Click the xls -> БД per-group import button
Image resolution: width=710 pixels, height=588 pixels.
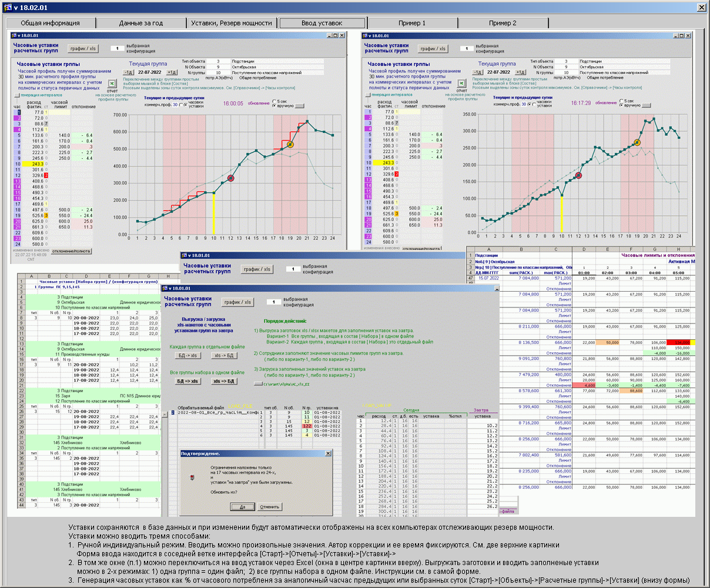(225, 356)
